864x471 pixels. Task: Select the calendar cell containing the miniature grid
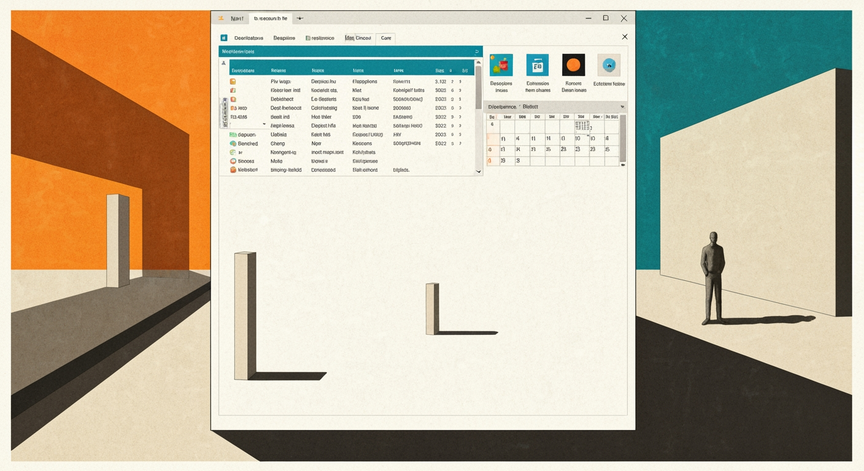[582, 126]
